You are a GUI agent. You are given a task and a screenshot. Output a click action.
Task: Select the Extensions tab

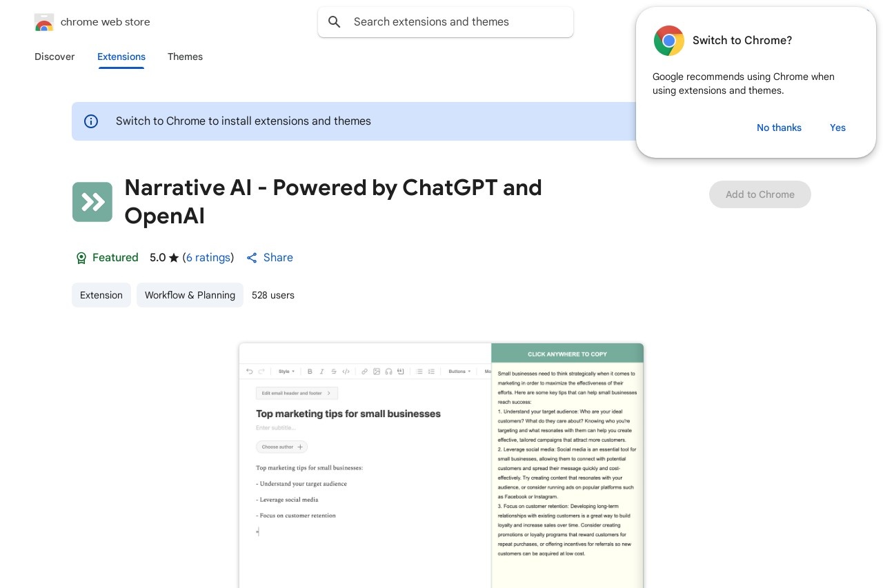pyautogui.click(x=121, y=57)
